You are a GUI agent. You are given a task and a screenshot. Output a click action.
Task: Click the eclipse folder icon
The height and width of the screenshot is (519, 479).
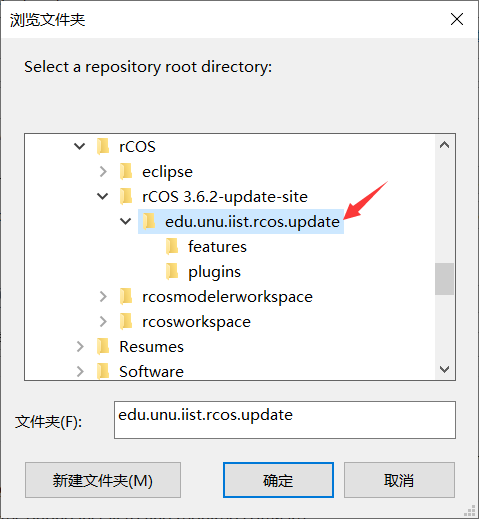coord(126,171)
